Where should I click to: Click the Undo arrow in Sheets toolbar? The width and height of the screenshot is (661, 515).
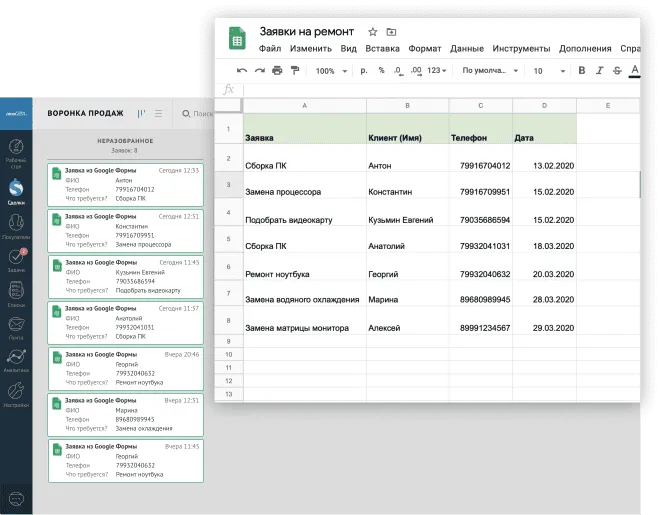pyautogui.click(x=241, y=71)
